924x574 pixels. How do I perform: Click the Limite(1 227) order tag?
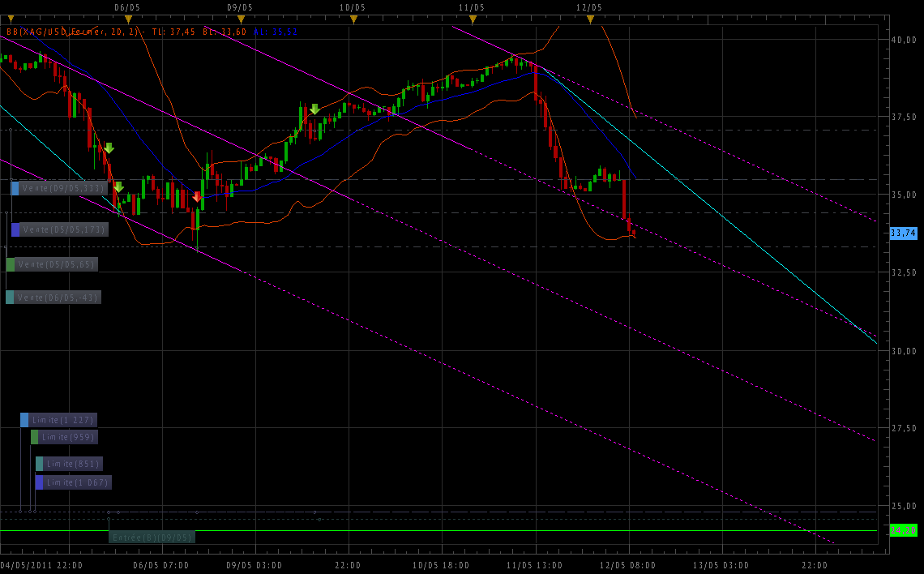click(x=63, y=420)
